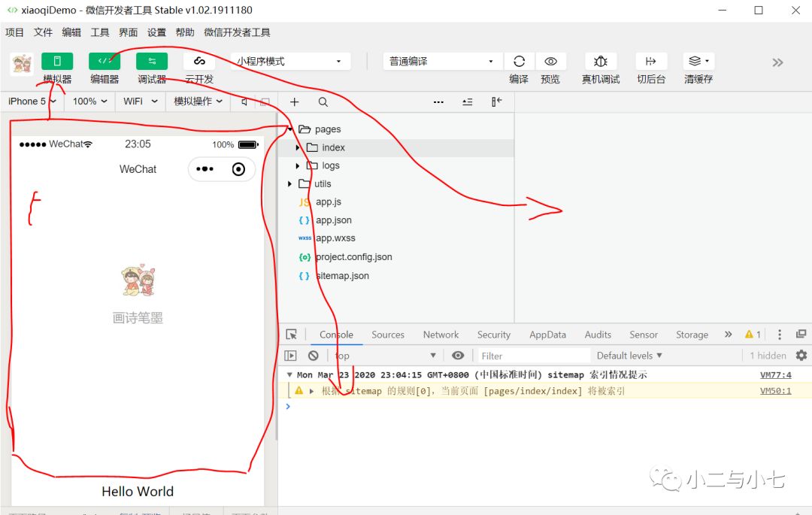Open the 编辑 menu
Screen dimensions: 812x515
[71, 32]
